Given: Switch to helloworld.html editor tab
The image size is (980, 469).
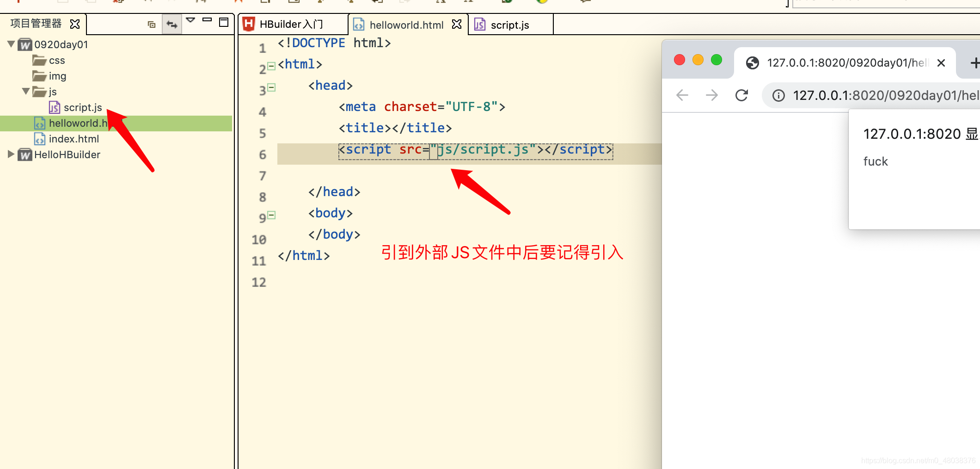Looking at the screenshot, I should [406, 25].
